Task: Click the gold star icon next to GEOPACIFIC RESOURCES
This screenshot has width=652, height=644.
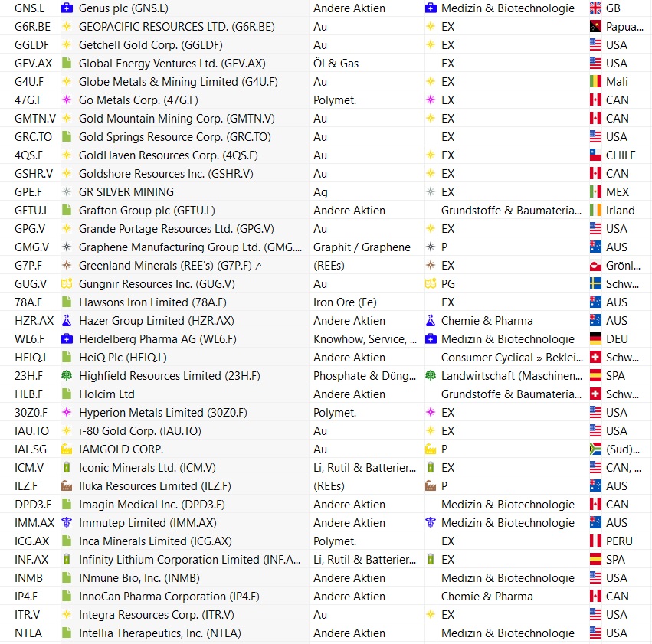Action: (x=67, y=27)
